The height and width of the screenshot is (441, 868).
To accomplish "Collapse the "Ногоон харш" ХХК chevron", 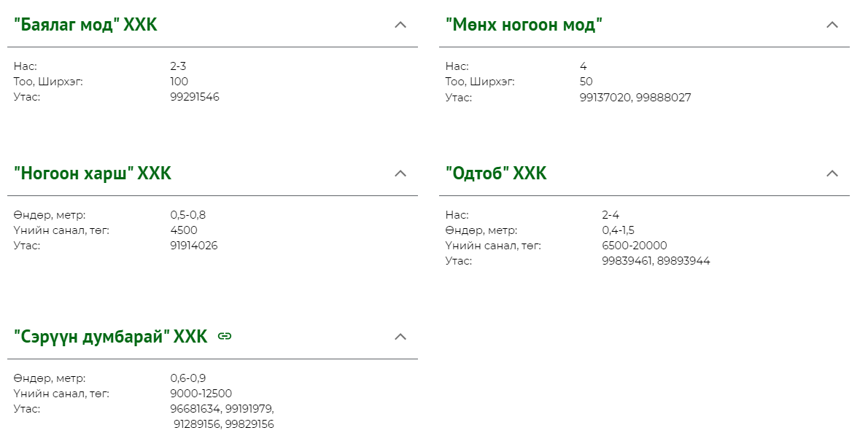I will pos(400,173).
